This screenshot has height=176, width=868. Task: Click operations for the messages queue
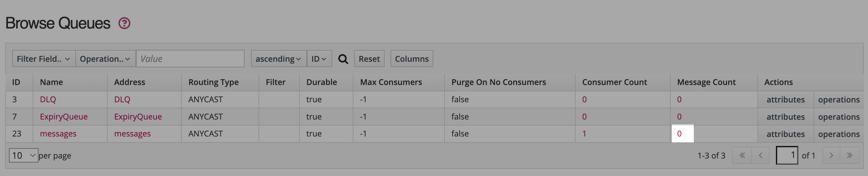pos(839,134)
